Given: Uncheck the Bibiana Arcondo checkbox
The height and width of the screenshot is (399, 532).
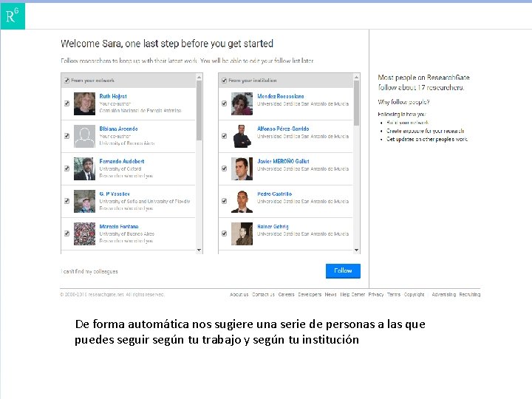Looking at the screenshot, I should coord(66,136).
